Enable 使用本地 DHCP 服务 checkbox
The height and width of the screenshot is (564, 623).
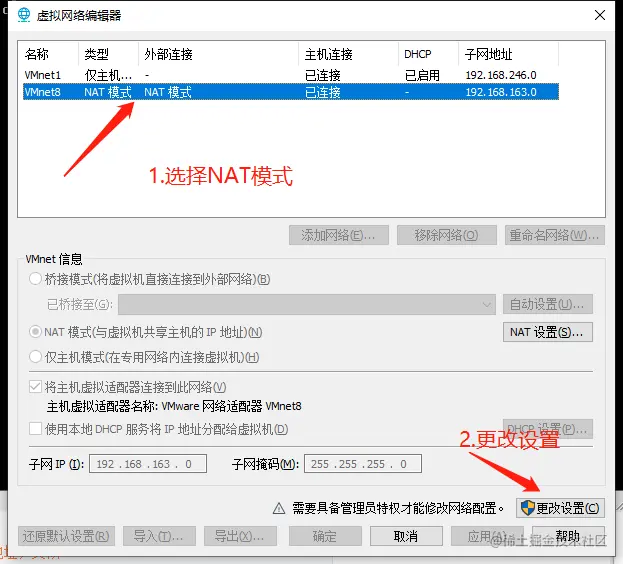[35, 429]
